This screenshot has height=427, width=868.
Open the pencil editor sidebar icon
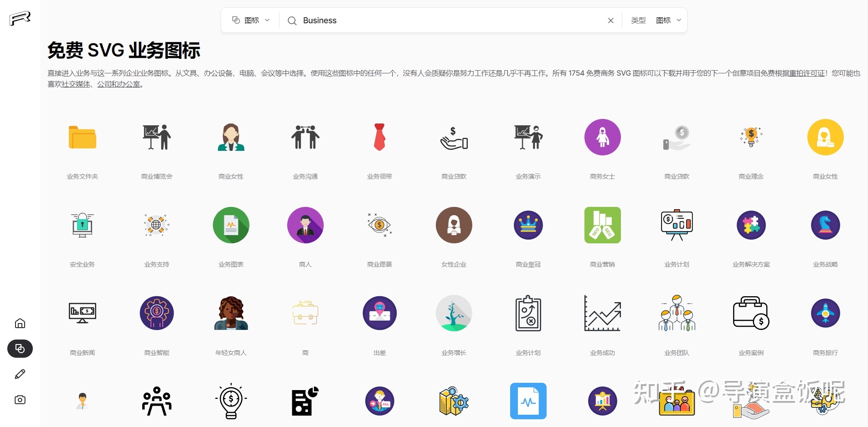tap(20, 374)
